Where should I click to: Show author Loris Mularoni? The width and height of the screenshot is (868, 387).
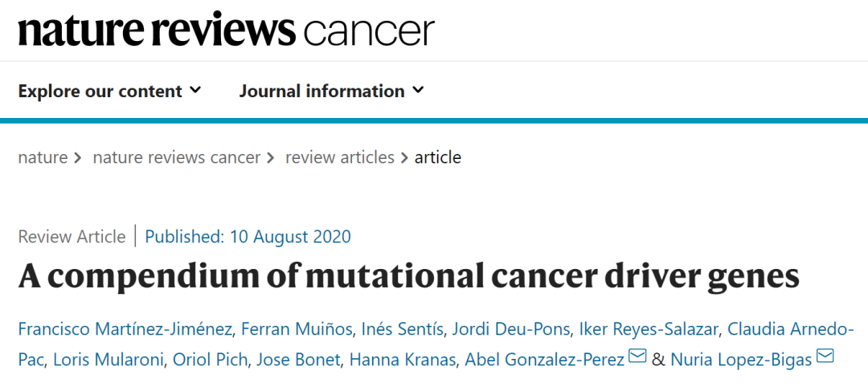[109, 359]
